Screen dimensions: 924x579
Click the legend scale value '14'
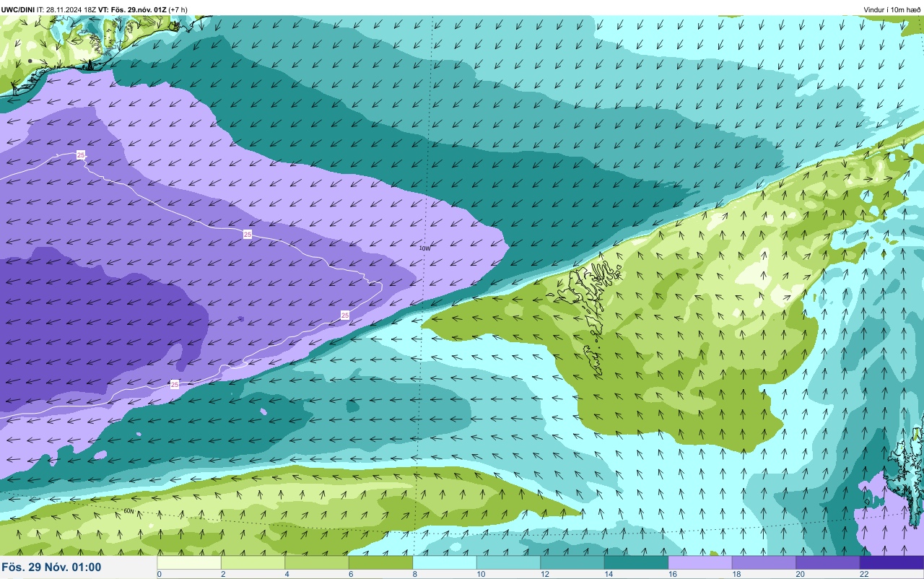[608, 574]
